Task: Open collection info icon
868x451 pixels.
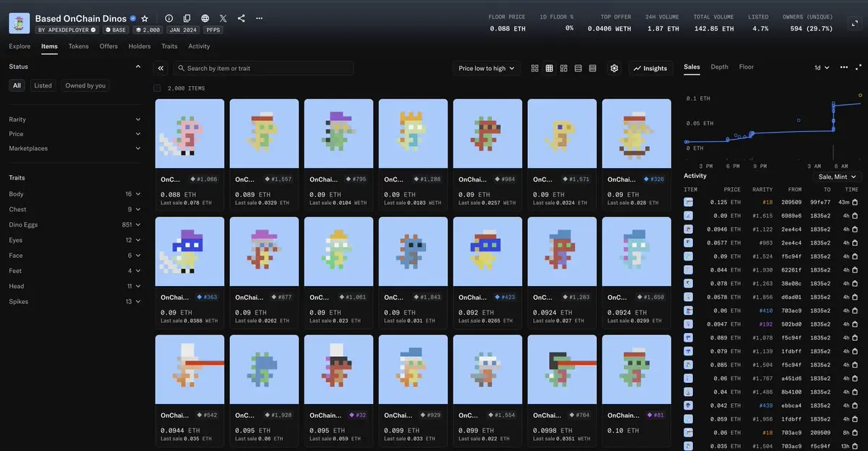Action: (x=169, y=18)
